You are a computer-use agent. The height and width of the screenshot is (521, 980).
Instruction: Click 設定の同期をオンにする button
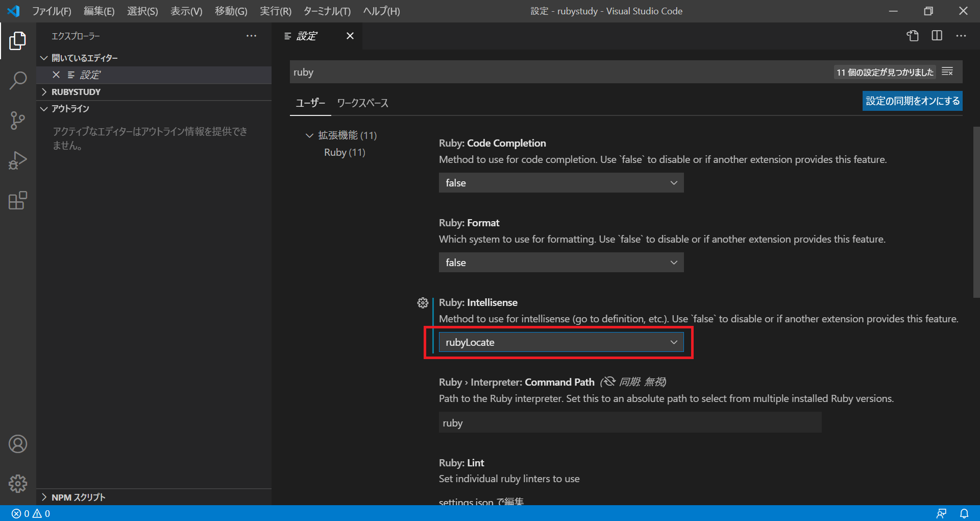pos(913,101)
